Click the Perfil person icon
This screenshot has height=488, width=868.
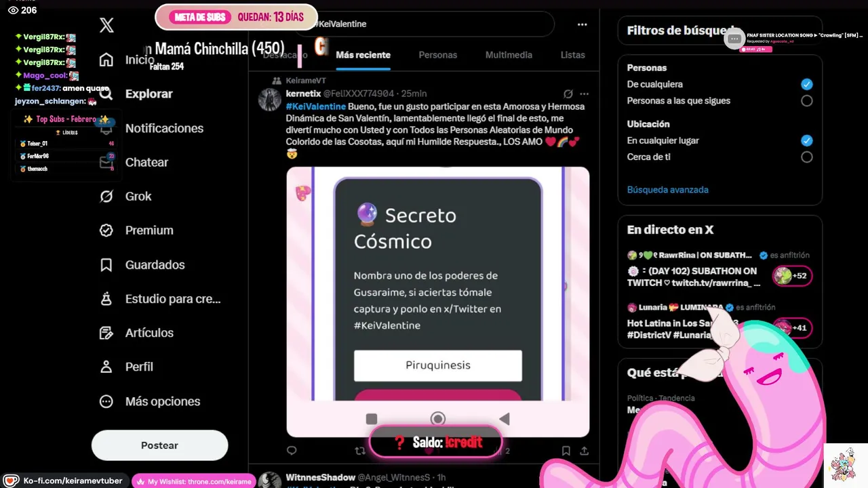pos(106,367)
